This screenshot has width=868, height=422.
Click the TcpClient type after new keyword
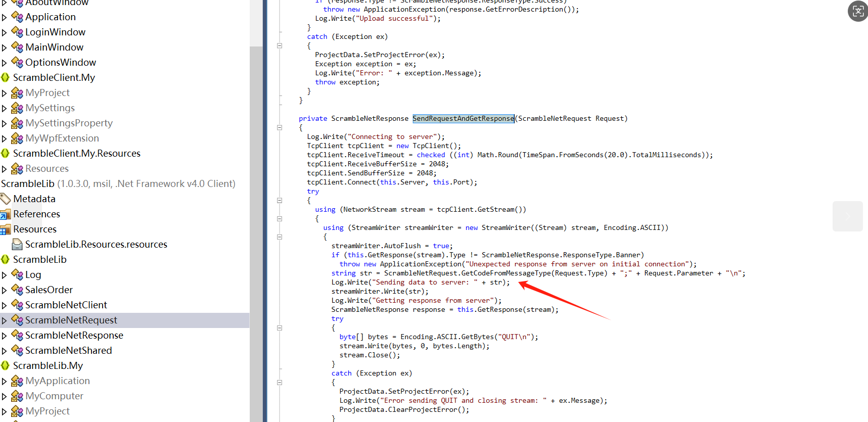click(431, 146)
